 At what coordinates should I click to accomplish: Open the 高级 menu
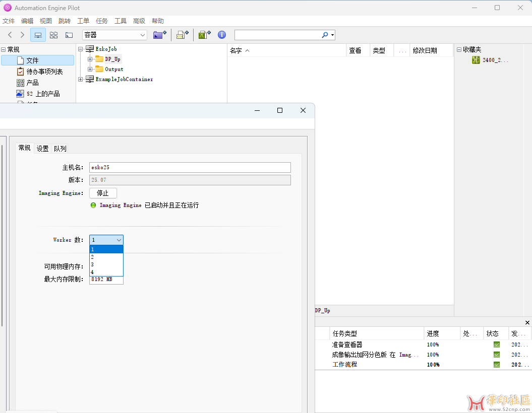(139, 21)
